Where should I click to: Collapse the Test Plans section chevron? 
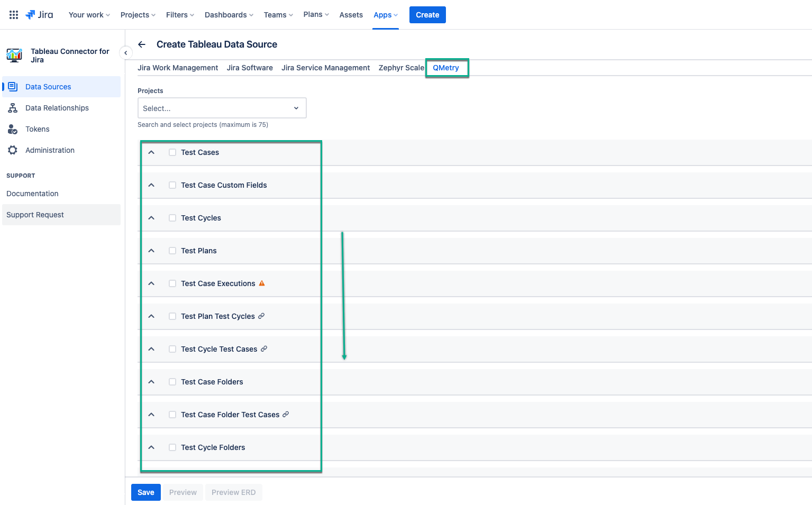[151, 251]
